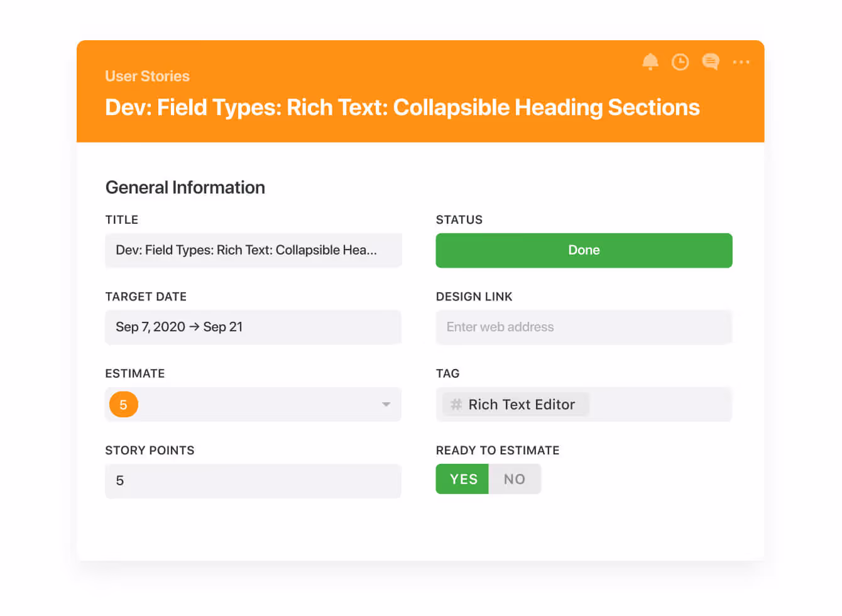Click the hash icon in the tag chip

coord(456,404)
